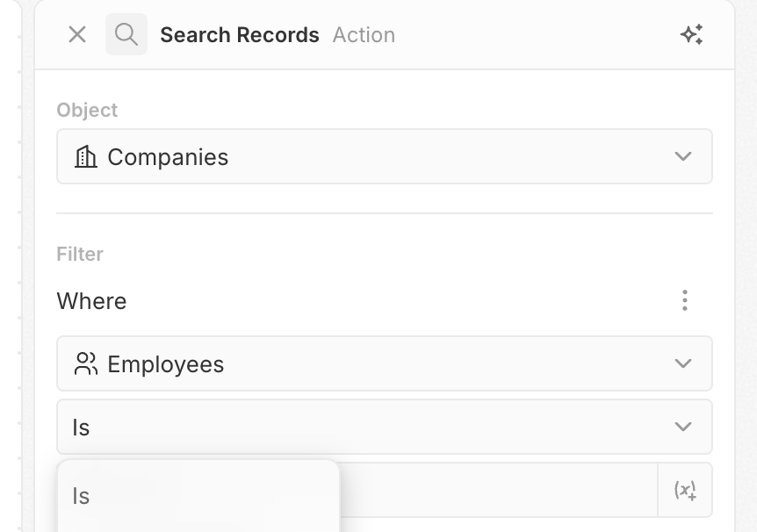This screenshot has height=532, width=757.
Task: Click the Object section label
Action: pos(87,111)
